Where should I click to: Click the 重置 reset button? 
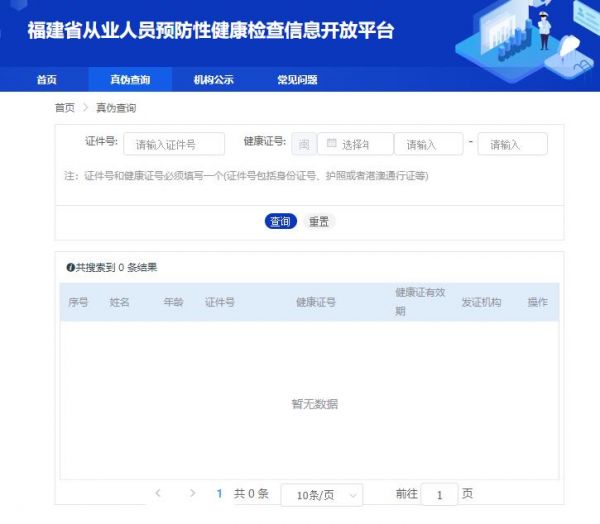tap(319, 221)
